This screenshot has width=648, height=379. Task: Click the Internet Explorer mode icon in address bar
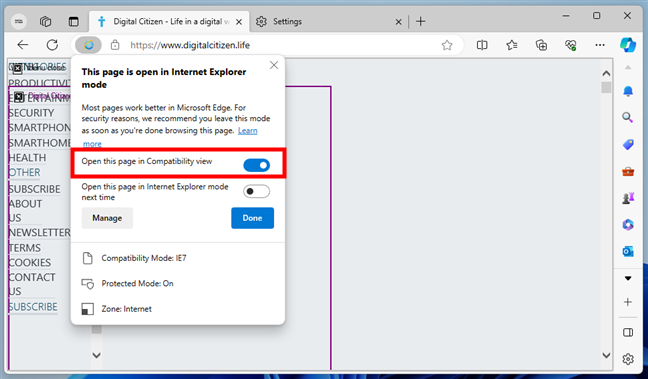pos(88,45)
